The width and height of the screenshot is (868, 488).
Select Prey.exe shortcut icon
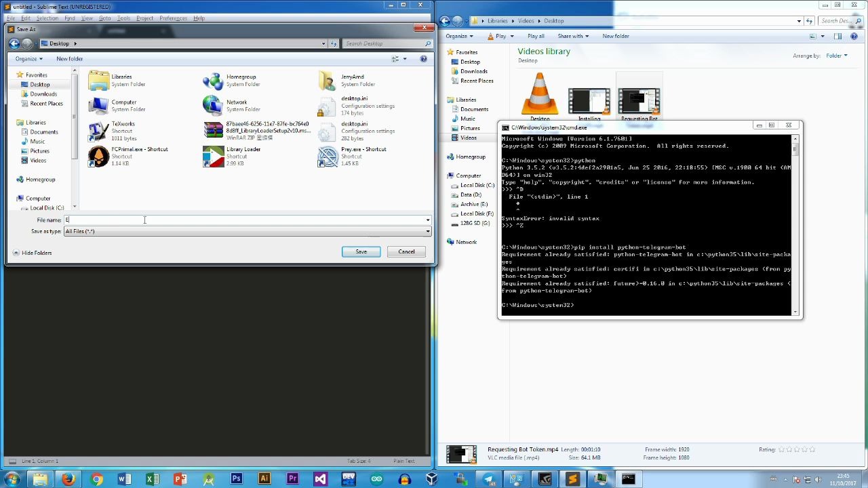point(328,157)
